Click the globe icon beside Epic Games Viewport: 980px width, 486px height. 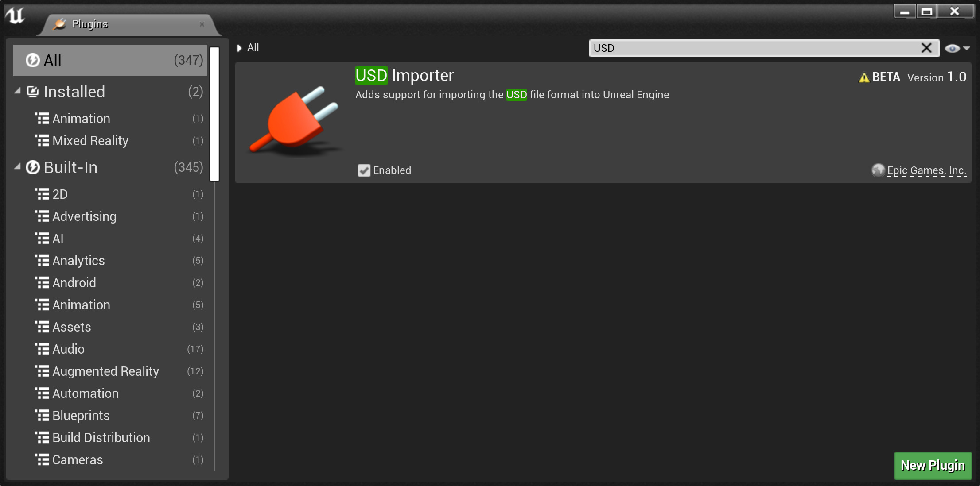click(878, 170)
